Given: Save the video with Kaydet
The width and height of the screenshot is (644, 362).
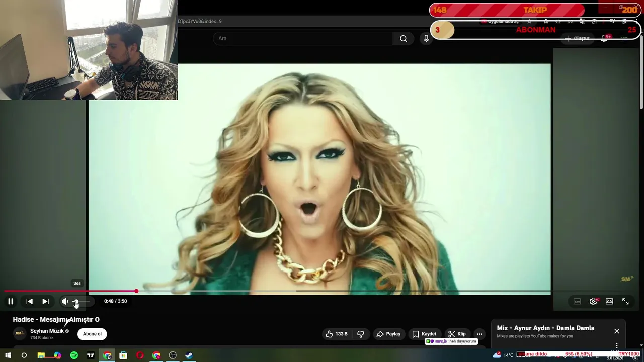Looking at the screenshot, I should coord(424,334).
